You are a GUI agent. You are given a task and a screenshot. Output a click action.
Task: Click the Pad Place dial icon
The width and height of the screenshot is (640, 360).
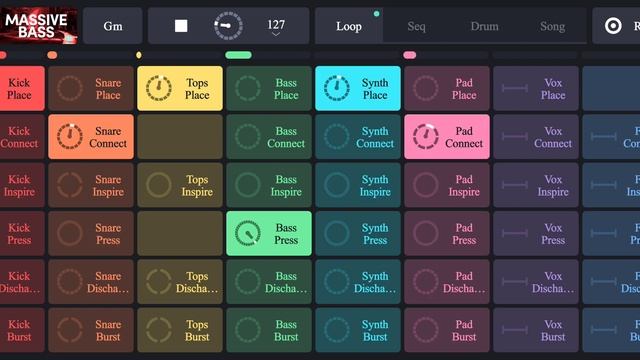[x=425, y=88]
